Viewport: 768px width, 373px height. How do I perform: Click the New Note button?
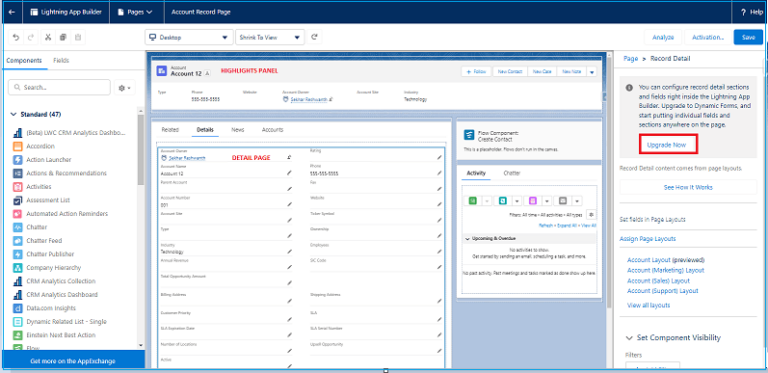572,71
